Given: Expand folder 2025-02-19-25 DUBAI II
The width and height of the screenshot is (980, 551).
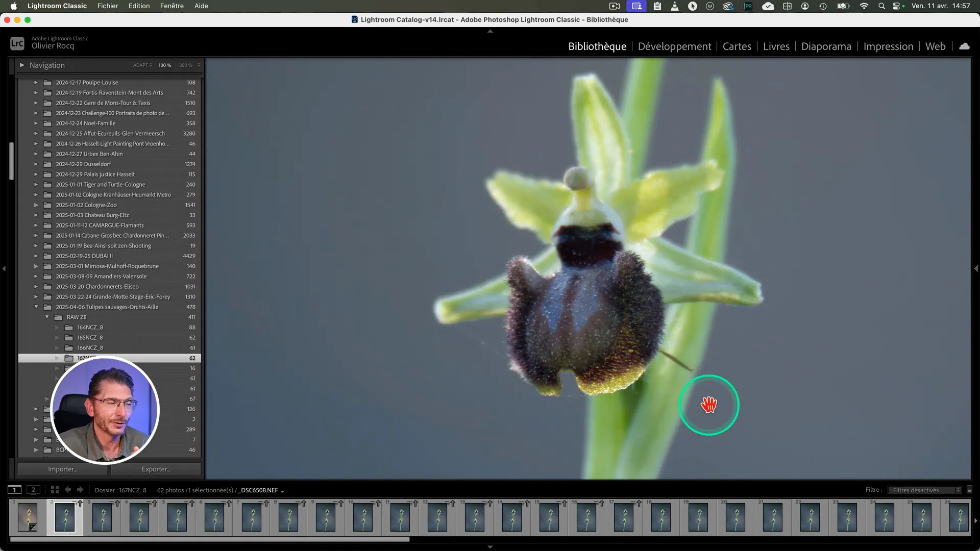Looking at the screenshot, I should tap(36, 256).
